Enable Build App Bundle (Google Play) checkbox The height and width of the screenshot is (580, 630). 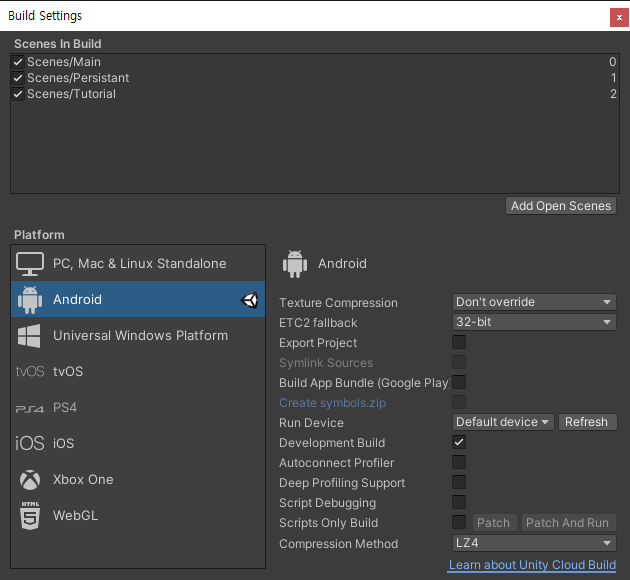[x=459, y=382]
